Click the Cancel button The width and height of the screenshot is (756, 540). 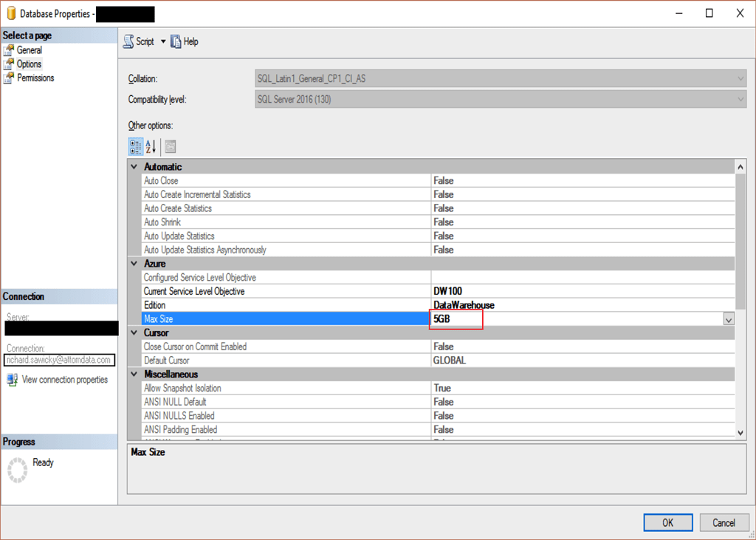click(724, 522)
